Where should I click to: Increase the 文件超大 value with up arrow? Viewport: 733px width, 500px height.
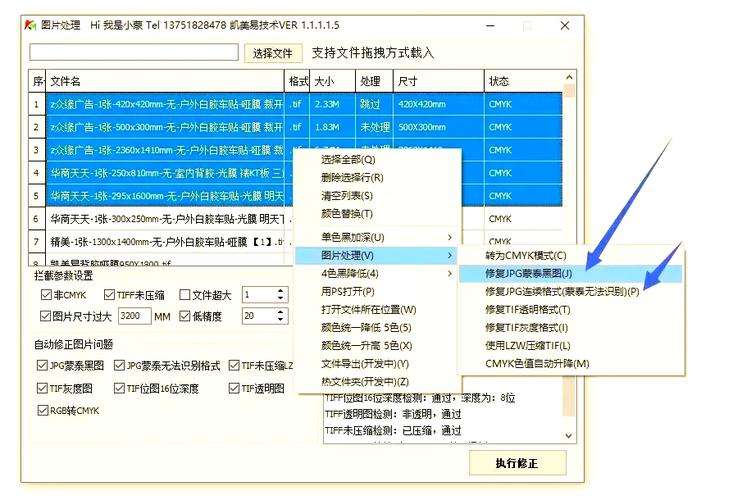point(280,291)
